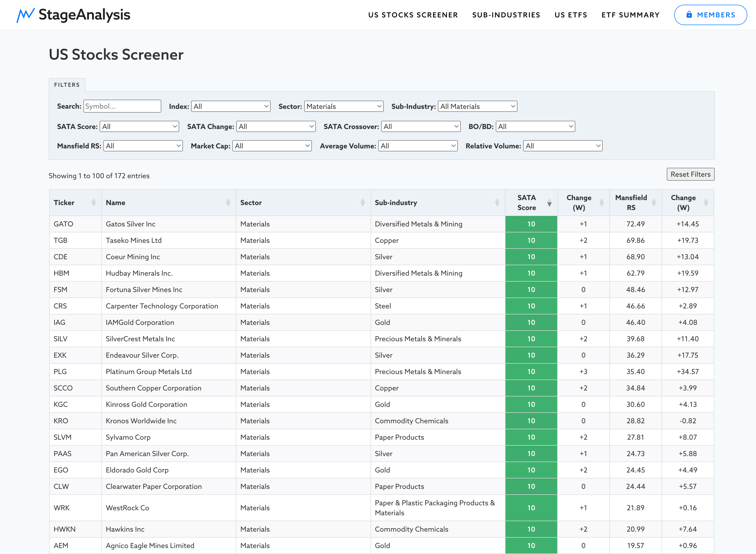Screen dimensions: 756x554
Task: Click GATO's Mansfield RS 72.49 value
Action: pyautogui.click(x=635, y=224)
